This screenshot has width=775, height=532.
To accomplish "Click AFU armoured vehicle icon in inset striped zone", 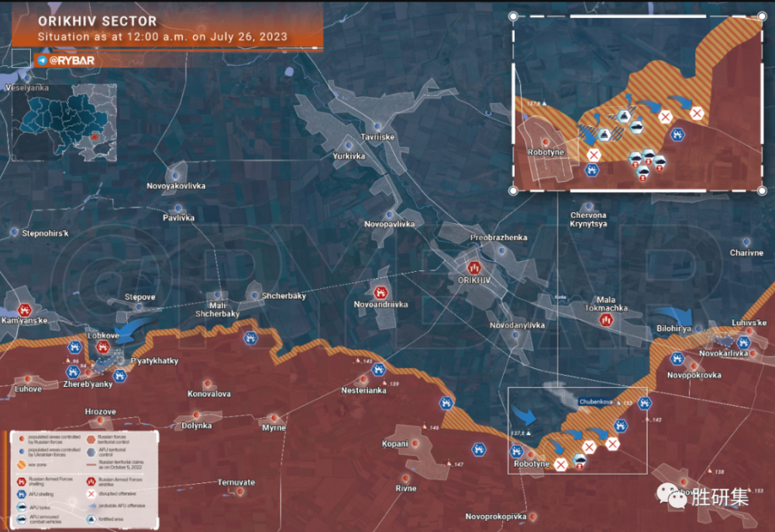I will (x=636, y=128).
